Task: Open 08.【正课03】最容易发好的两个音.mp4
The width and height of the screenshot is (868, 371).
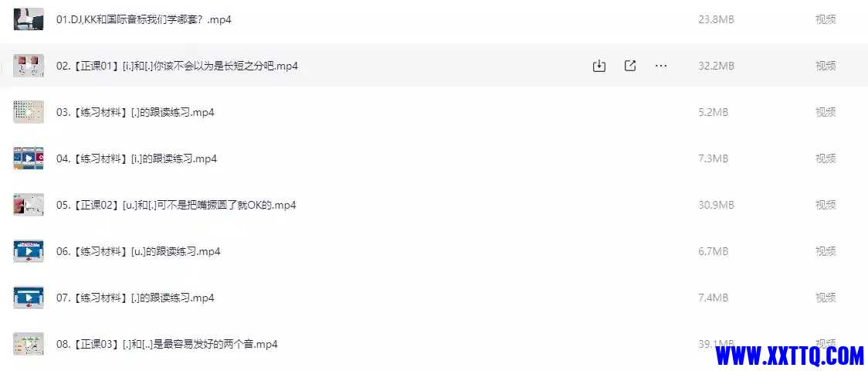Action: 167,345
